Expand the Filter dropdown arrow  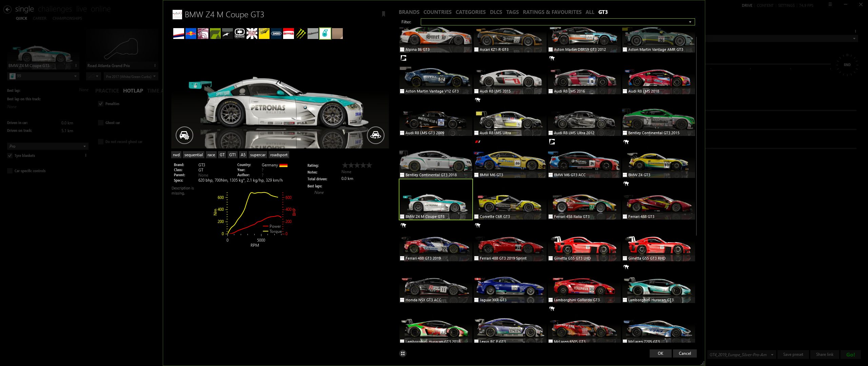tap(690, 22)
